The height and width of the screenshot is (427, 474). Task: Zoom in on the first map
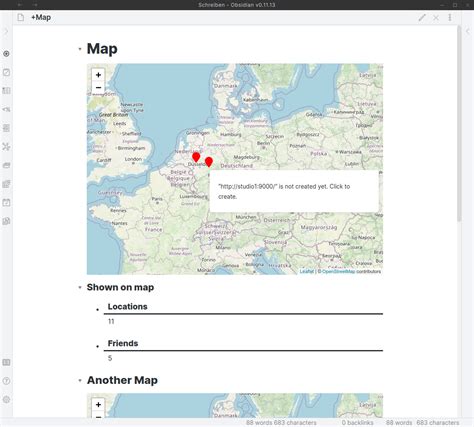point(98,75)
